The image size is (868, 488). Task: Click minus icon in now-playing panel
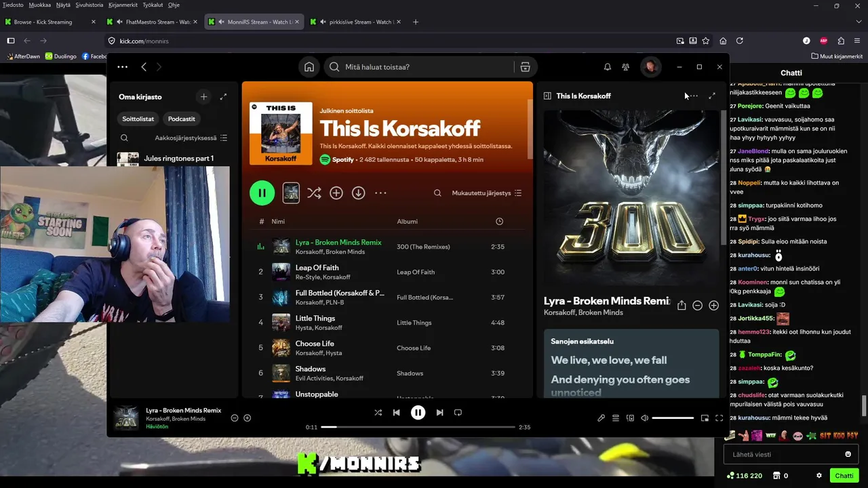click(x=698, y=306)
